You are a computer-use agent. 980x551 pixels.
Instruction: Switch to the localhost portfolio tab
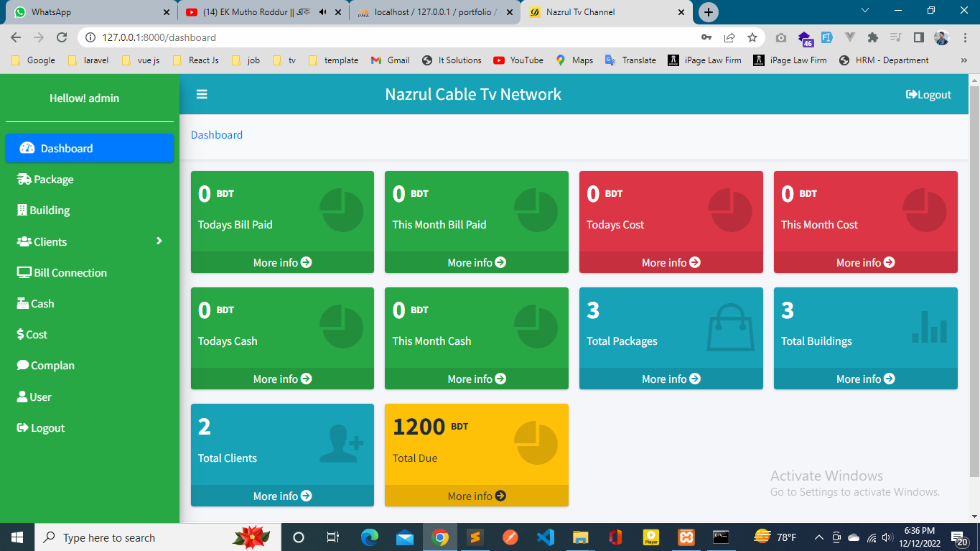[435, 12]
